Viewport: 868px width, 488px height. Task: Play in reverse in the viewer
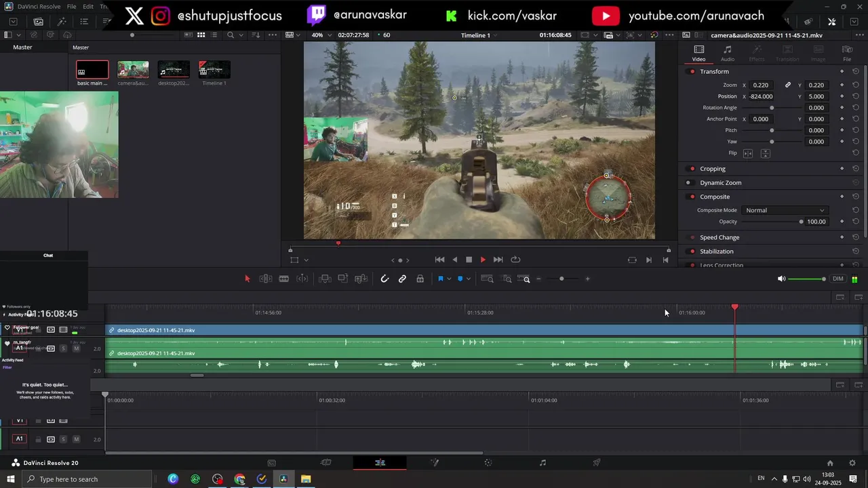(454, 260)
